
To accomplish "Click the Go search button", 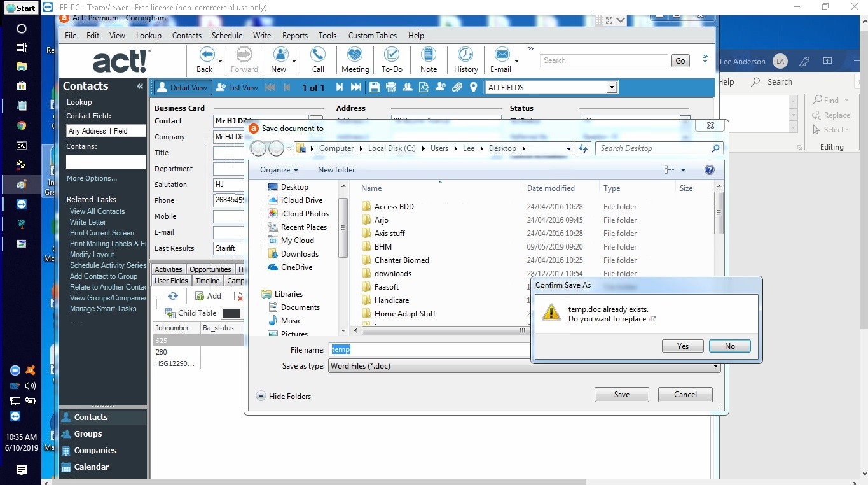I will click(x=680, y=61).
